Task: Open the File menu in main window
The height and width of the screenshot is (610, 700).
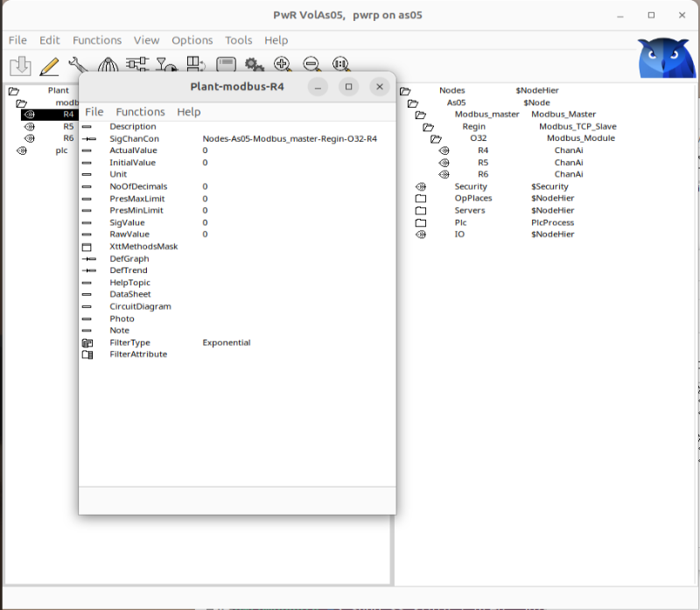Action: click(17, 40)
